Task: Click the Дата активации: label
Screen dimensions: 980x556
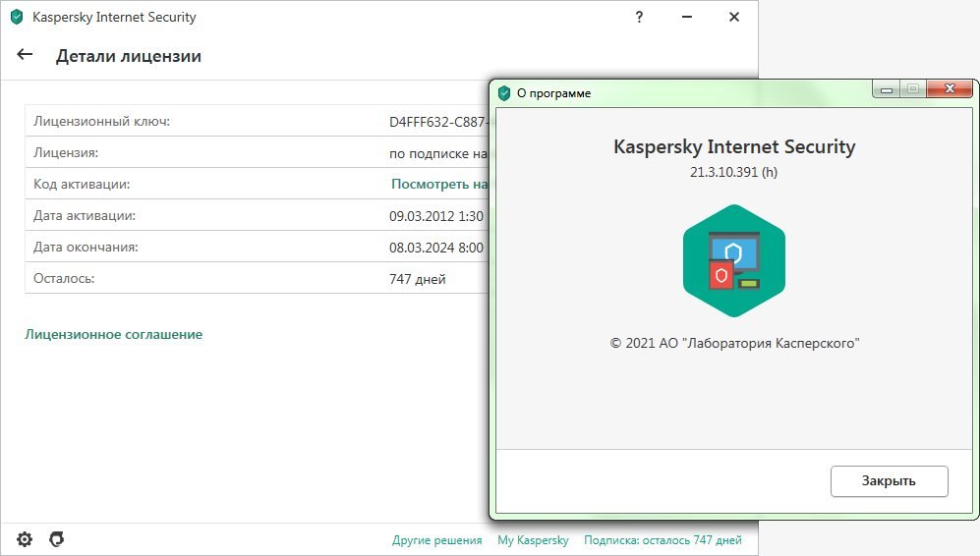Action: coord(85,215)
